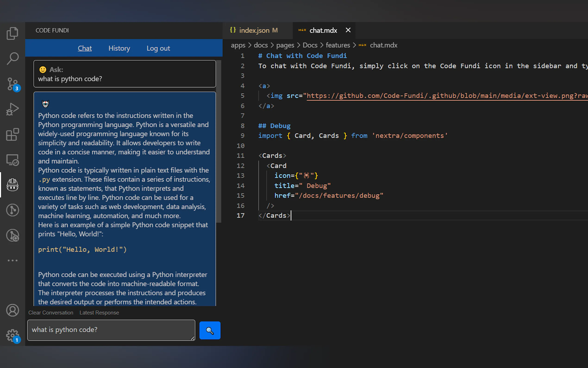This screenshot has height=368, width=588.
Task: Focus the 'what is python code?' input box
Action: 111,330
